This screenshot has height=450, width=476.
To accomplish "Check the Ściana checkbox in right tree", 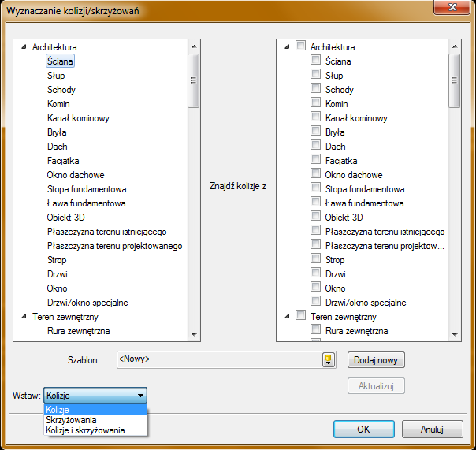I will point(316,60).
